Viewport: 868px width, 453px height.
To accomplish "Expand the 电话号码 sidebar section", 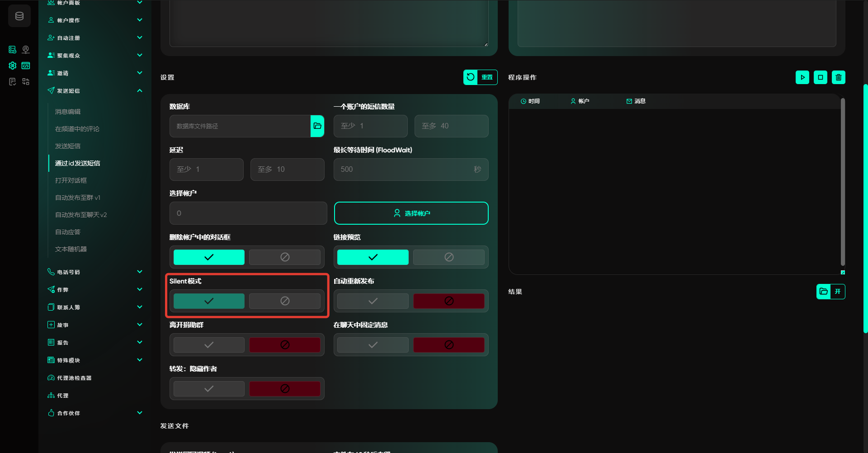I will [140, 272].
